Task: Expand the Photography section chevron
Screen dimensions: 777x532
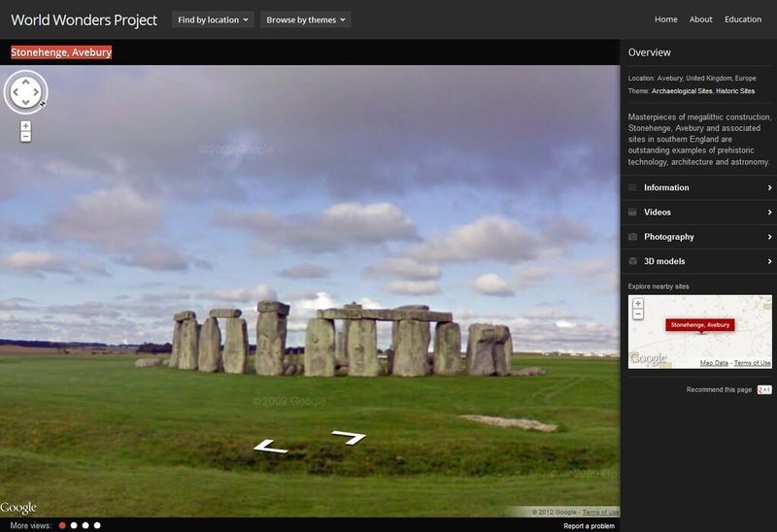Action: (769, 237)
